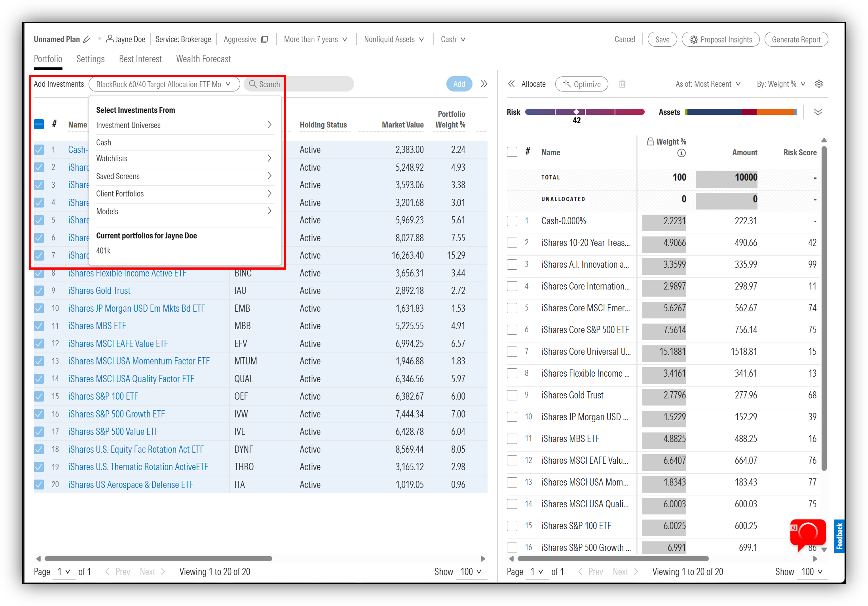Click the lock icon beside Weight % header

point(650,142)
